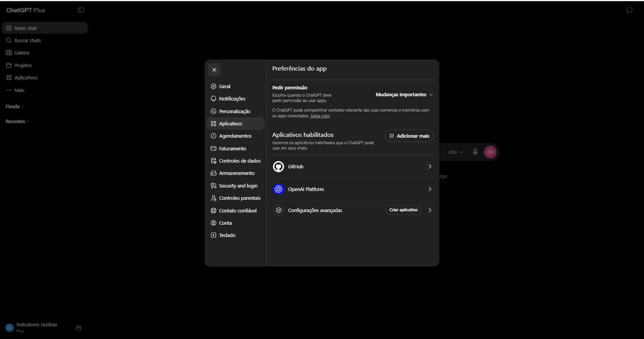Click the OpenAI Platform logo icon

pos(278,189)
